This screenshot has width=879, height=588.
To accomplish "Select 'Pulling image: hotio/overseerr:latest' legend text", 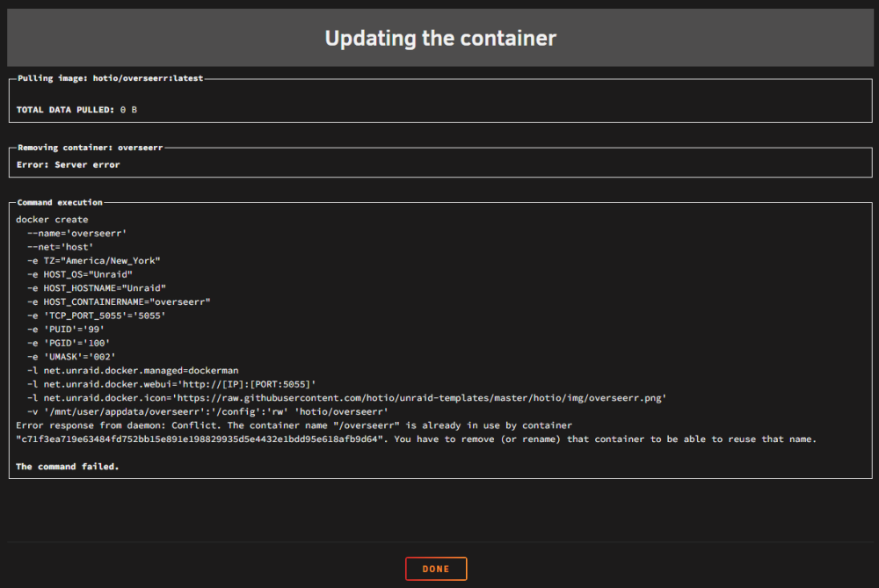I will pos(111,78).
